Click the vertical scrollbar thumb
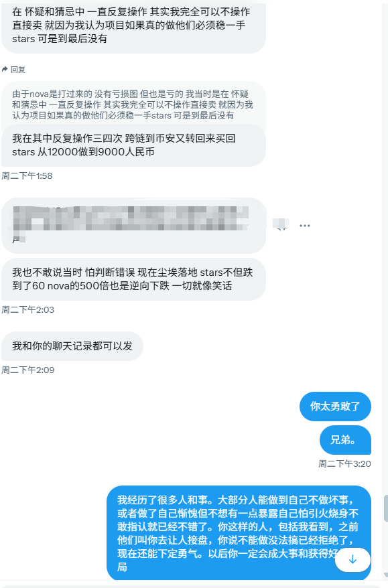This screenshot has height=588, width=388. (386, 508)
